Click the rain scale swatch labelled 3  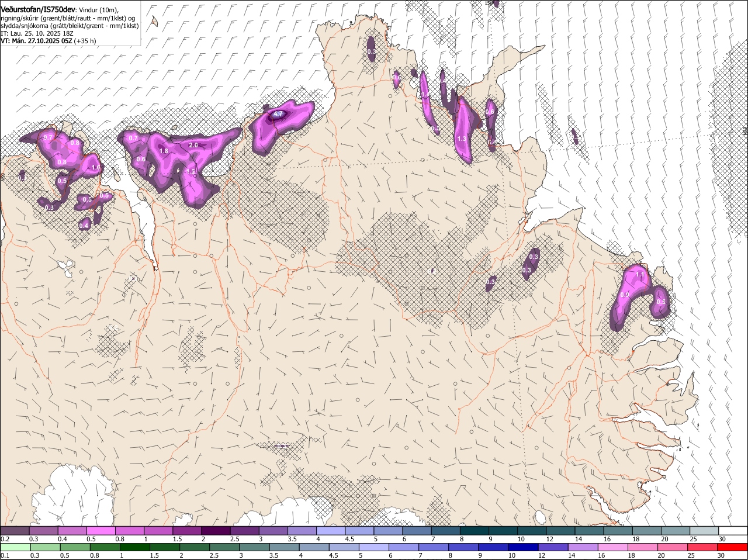[x=255, y=547]
